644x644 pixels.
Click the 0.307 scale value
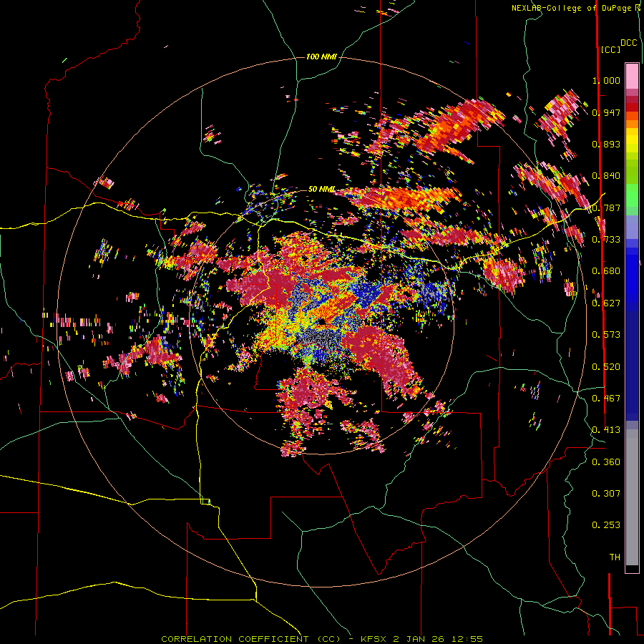click(606, 494)
